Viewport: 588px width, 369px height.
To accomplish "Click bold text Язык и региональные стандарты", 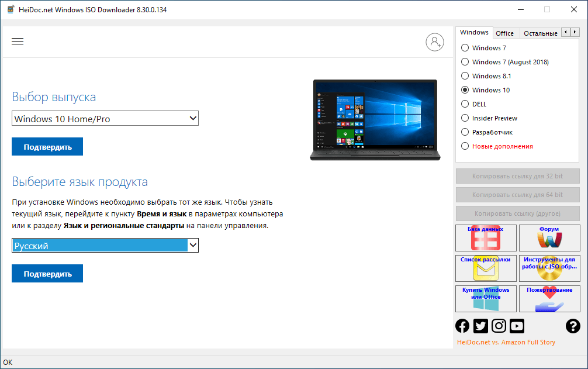I will pos(124,225).
